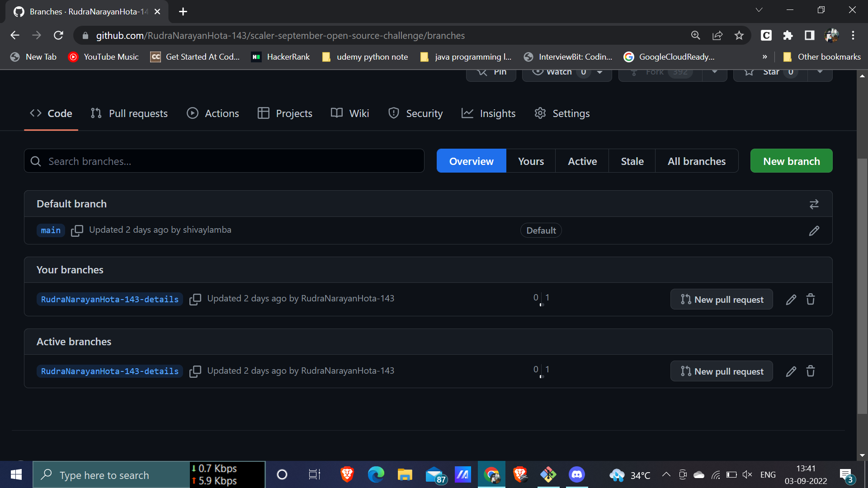Open branch switch arrows beside Default branch
This screenshot has width=868, height=488.
click(x=814, y=204)
